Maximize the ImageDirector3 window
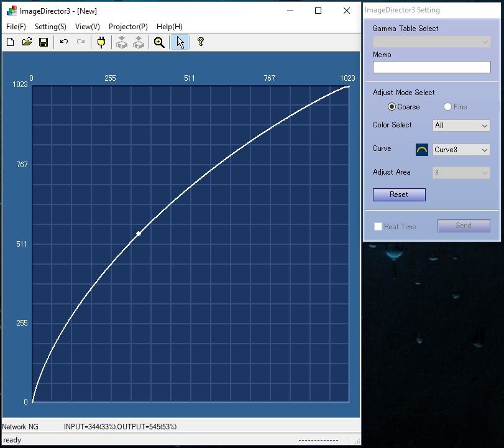 tap(318, 11)
